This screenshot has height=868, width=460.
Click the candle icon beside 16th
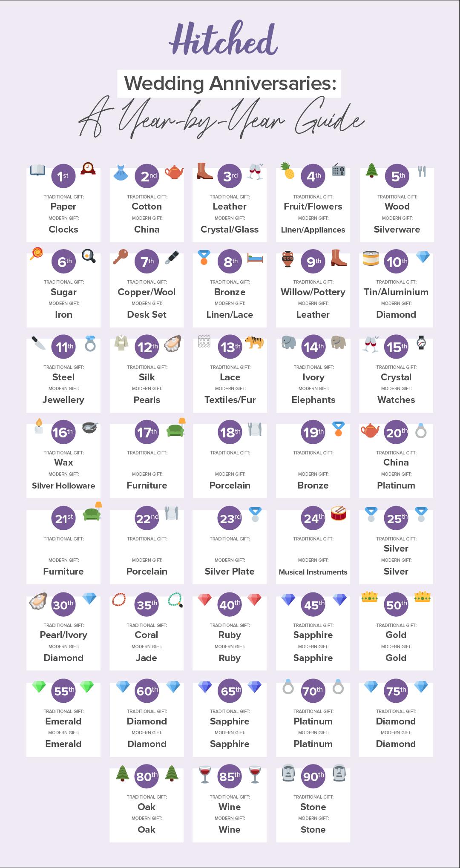(39, 426)
